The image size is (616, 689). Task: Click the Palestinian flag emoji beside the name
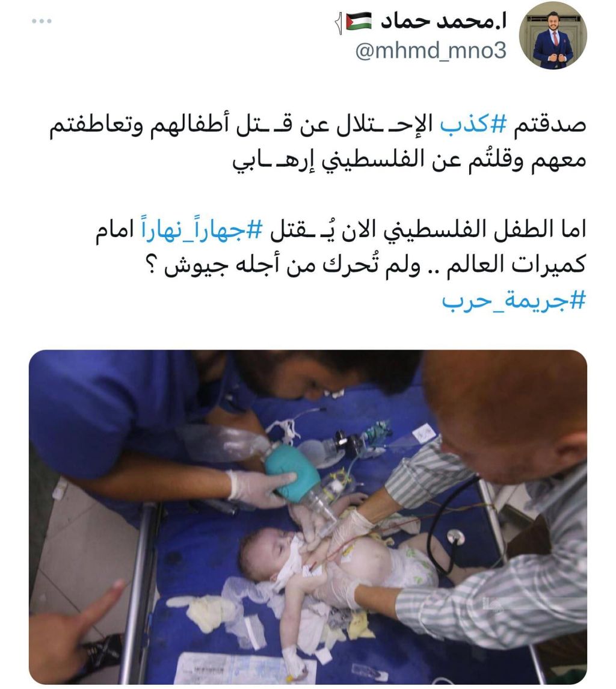click(x=359, y=21)
